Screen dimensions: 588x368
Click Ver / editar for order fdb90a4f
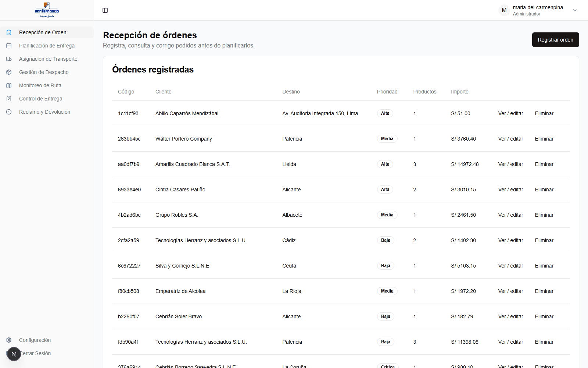510,342
